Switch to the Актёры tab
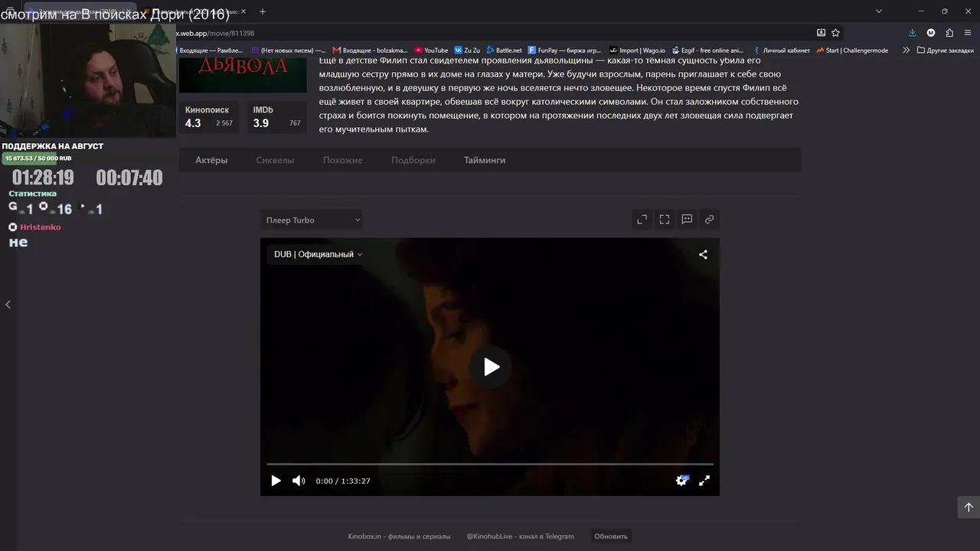980x551 pixels. click(211, 160)
